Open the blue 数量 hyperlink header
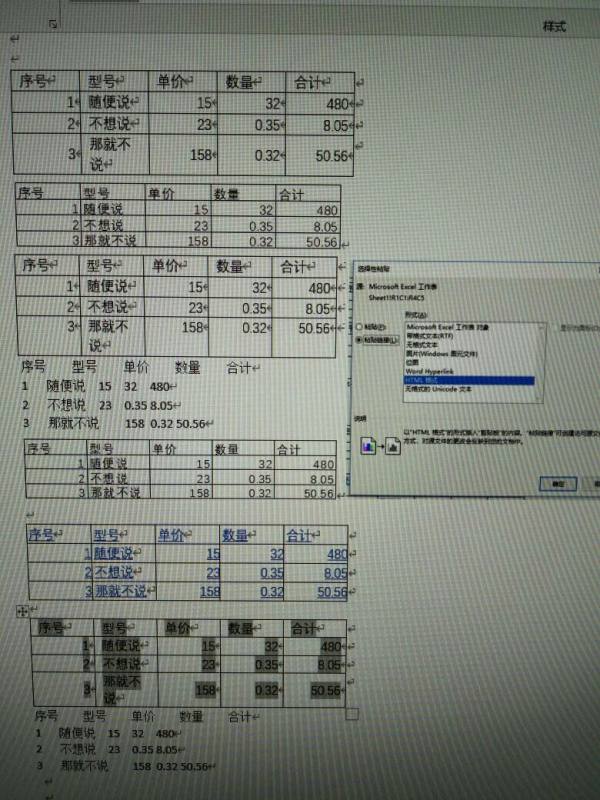This screenshot has width=600, height=800. click(x=235, y=535)
